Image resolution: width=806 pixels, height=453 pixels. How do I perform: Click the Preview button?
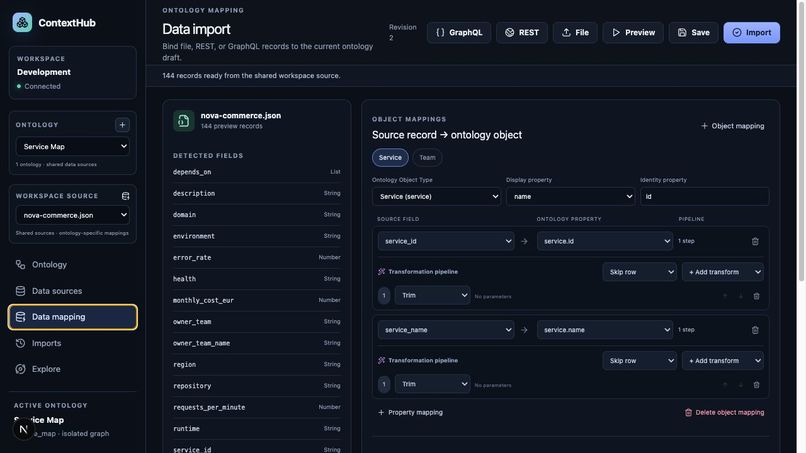point(633,32)
